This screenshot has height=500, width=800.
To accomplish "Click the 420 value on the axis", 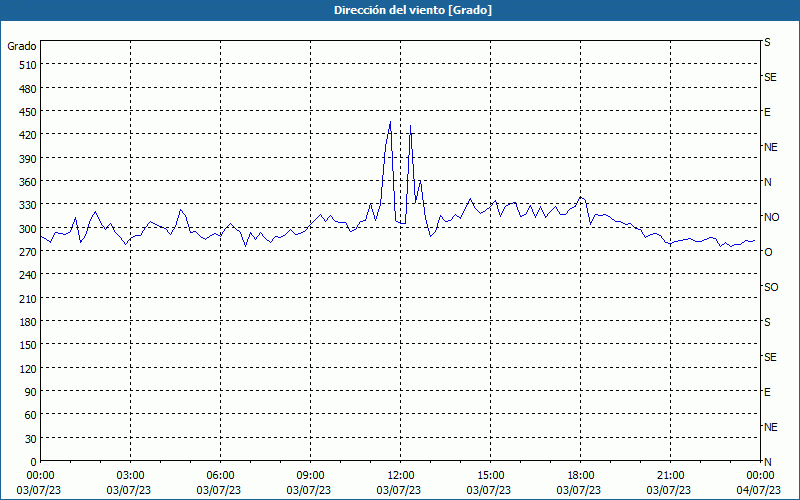I will click(28, 135).
